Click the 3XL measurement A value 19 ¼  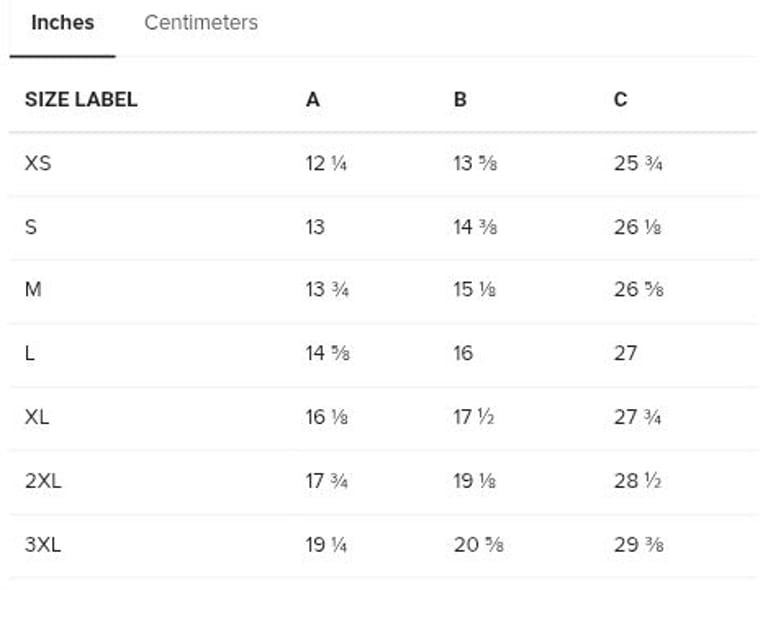click(326, 544)
